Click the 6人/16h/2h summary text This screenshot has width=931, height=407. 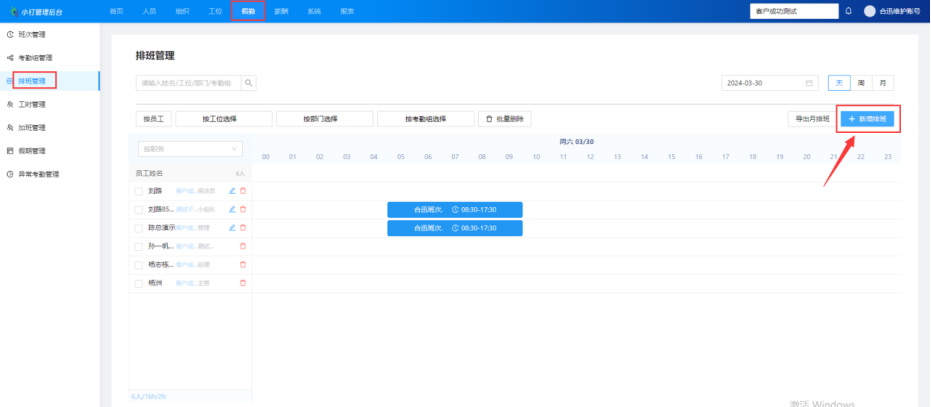[150, 396]
